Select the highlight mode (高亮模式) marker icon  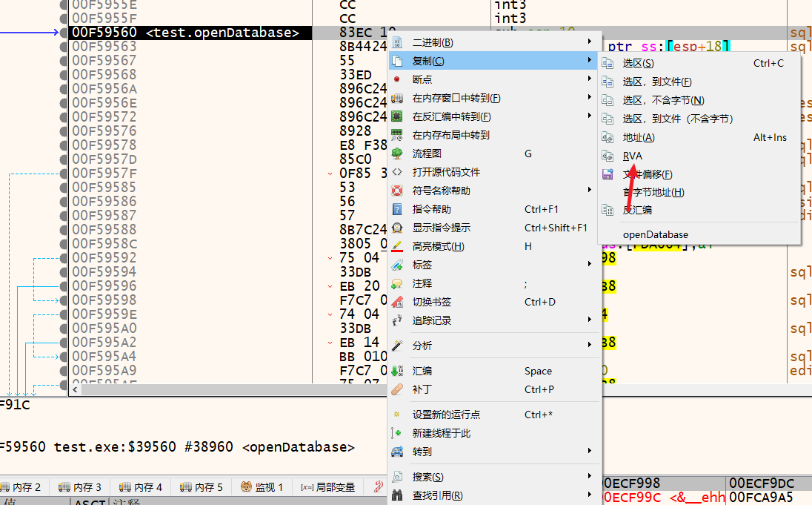coord(397,246)
